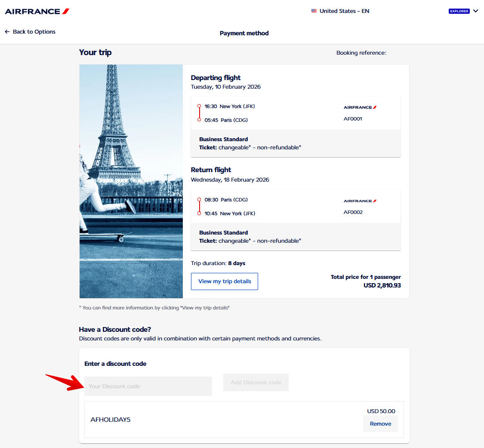The height and width of the screenshot is (448, 484).
Task: Click the Air France logo in the header
Action: (37, 11)
